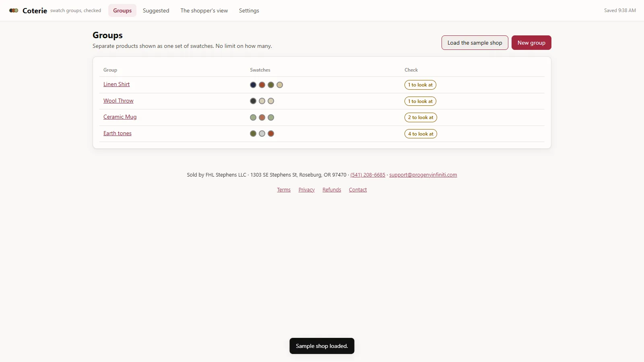Click Linen Shirt's '1 to look at' badge
The image size is (644, 362).
[x=420, y=85]
